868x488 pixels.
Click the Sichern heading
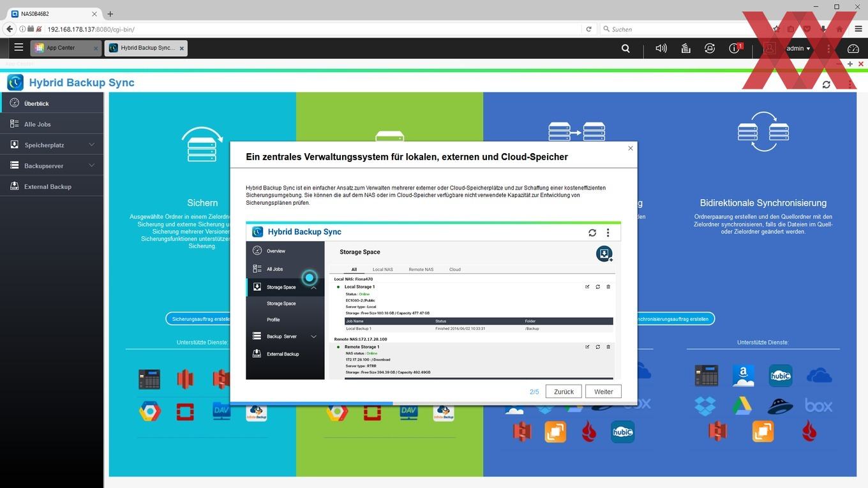(202, 203)
